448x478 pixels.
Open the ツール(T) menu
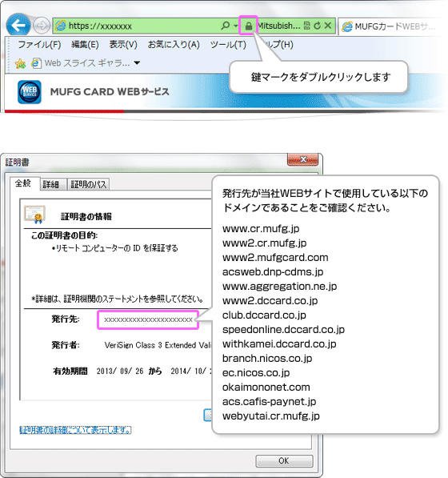[228, 45]
